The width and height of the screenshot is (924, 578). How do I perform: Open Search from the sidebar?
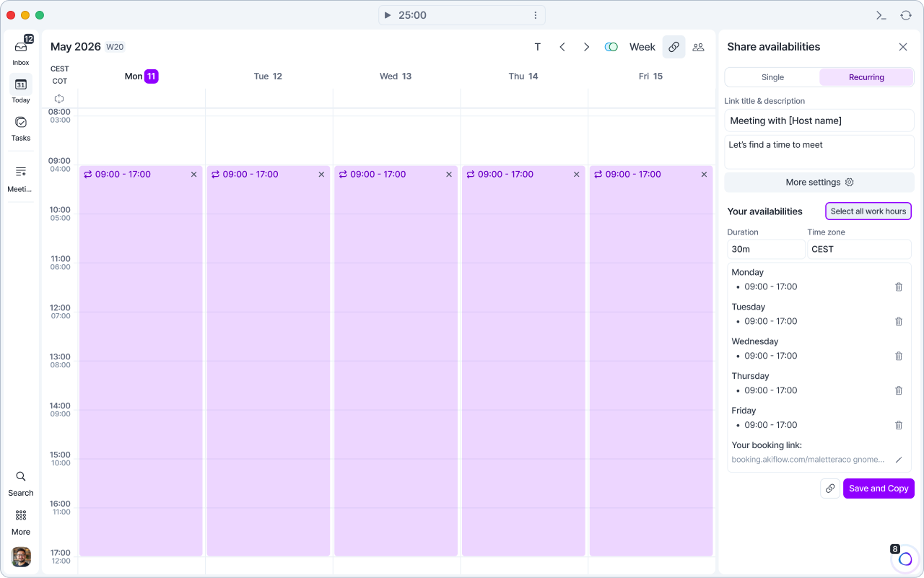21,483
